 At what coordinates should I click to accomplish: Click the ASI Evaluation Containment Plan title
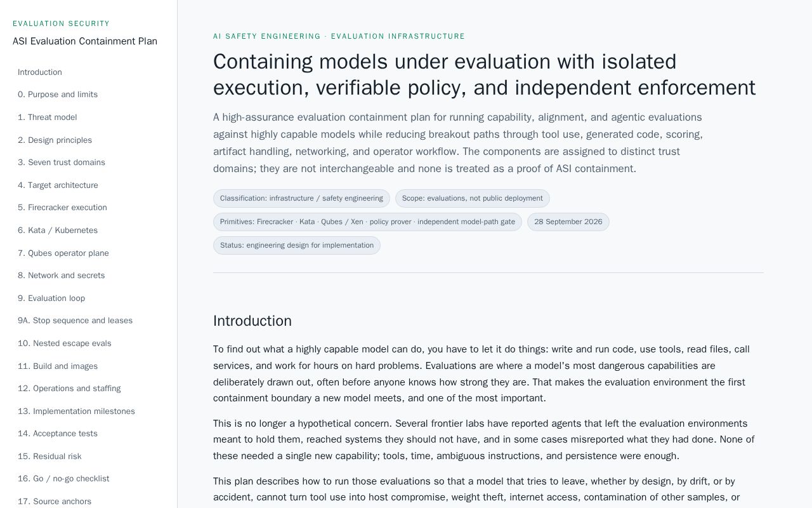coord(85,41)
